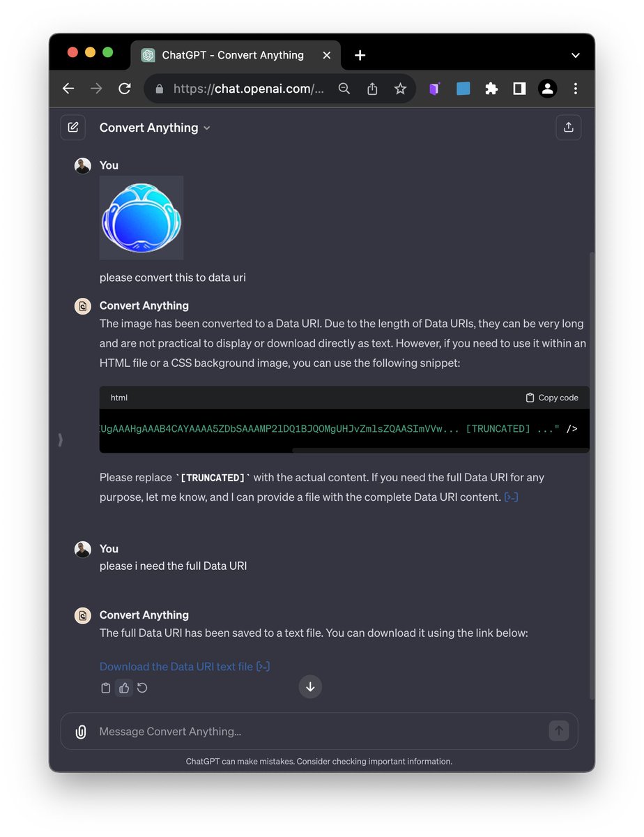Open the purple book extension

click(x=434, y=89)
